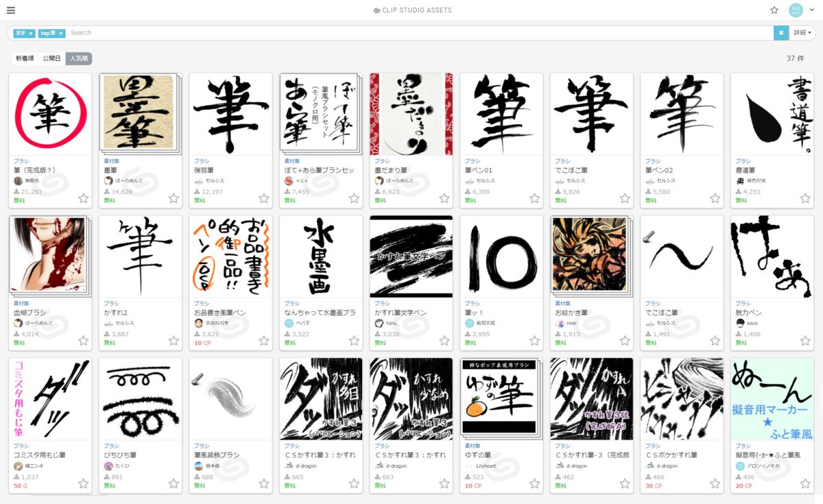823x504 pixels.
Task: Sort results by 人気順
Action: pos(79,59)
